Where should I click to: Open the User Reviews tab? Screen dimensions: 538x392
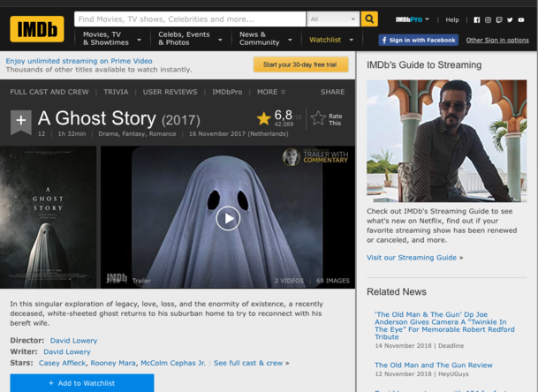click(170, 92)
